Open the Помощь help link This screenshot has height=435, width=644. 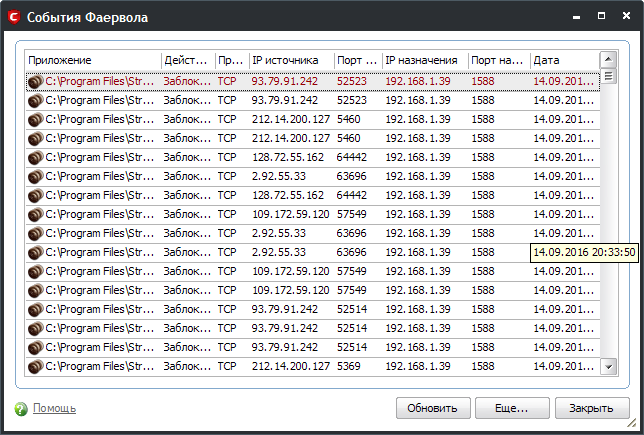54,408
